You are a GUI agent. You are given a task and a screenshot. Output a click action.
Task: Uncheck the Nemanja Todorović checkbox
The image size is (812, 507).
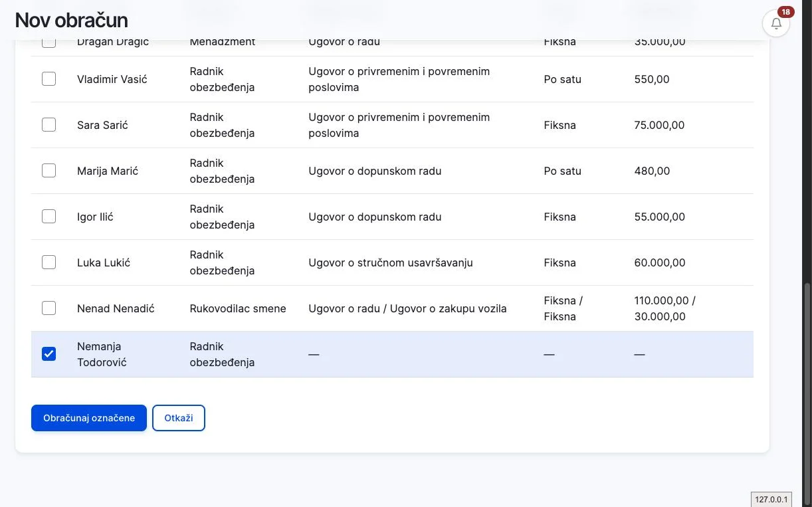49,354
